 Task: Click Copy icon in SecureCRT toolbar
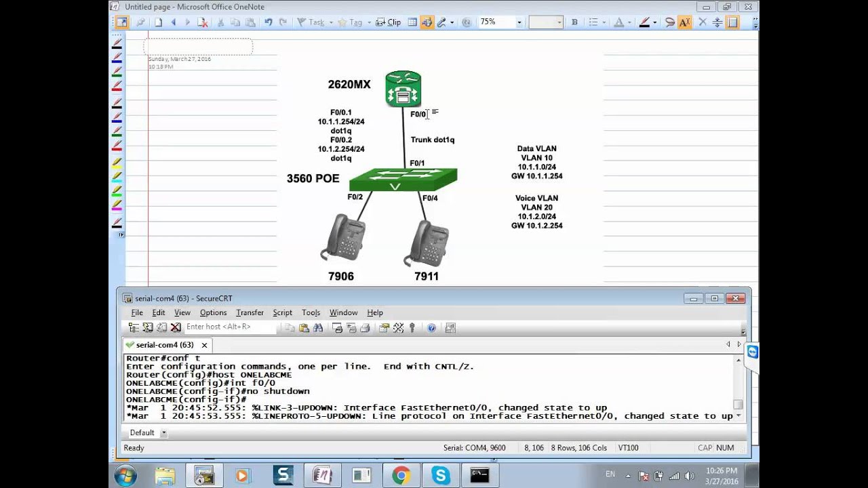(x=290, y=327)
